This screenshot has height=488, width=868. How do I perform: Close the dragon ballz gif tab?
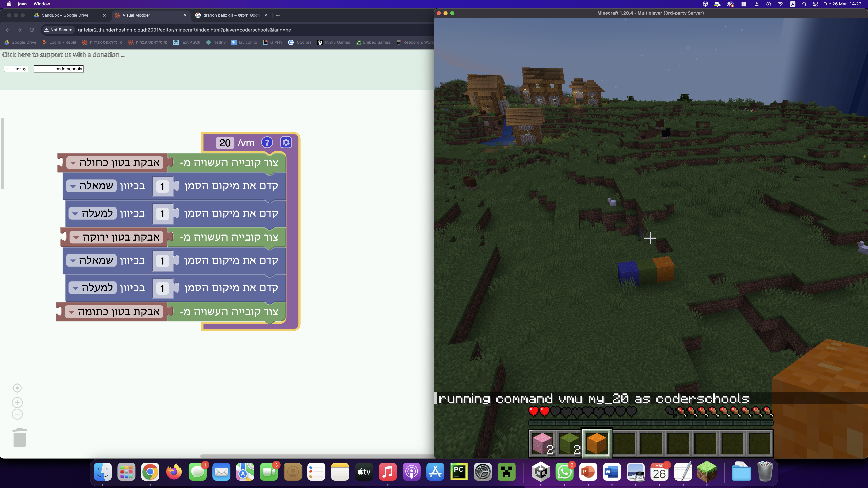266,15
